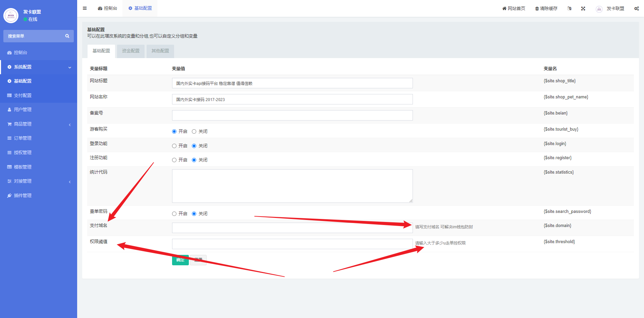Click the 备案号 input field
644x318 pixels.
coord(292,116)
